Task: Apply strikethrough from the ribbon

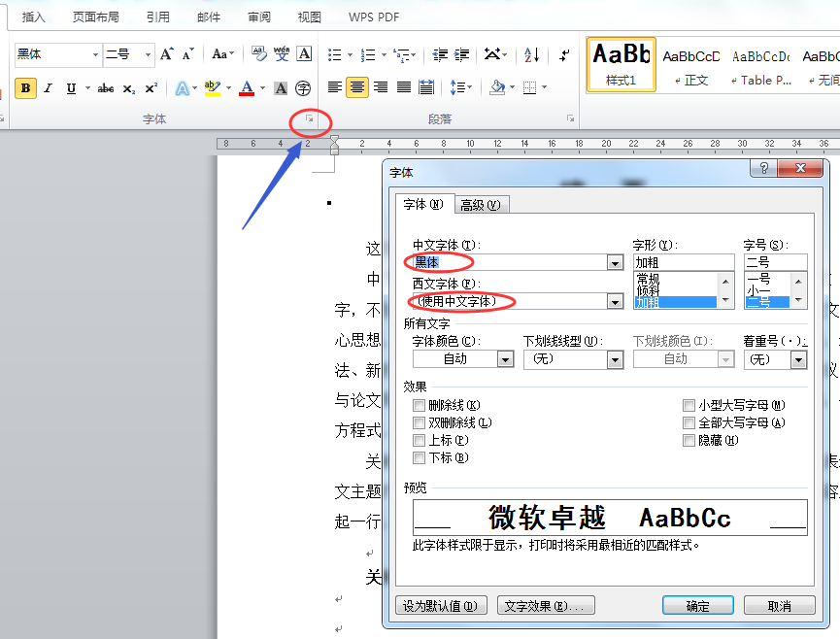Action: click(x=106, y=88)
